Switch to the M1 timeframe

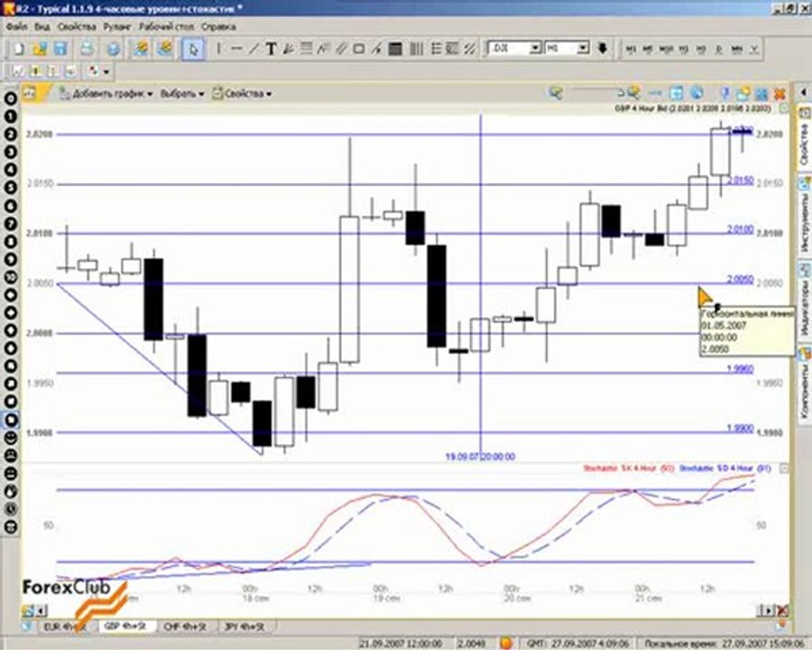631,50
